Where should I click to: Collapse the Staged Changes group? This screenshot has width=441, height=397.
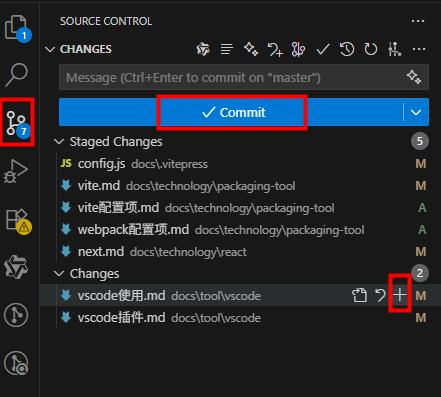pos(59,142)
